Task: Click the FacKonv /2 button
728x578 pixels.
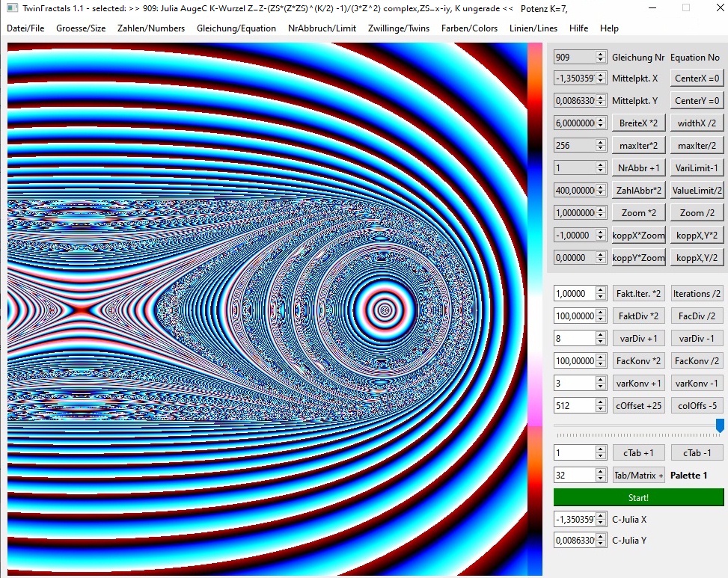Action: point(697,360)
